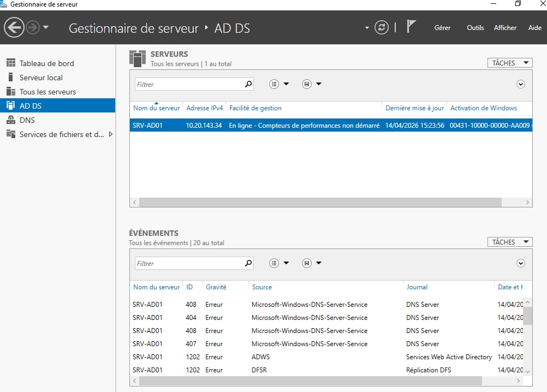This screenshot has height=392, width=547.
Task: Open the Aide menu
Action: pos(535,27)
